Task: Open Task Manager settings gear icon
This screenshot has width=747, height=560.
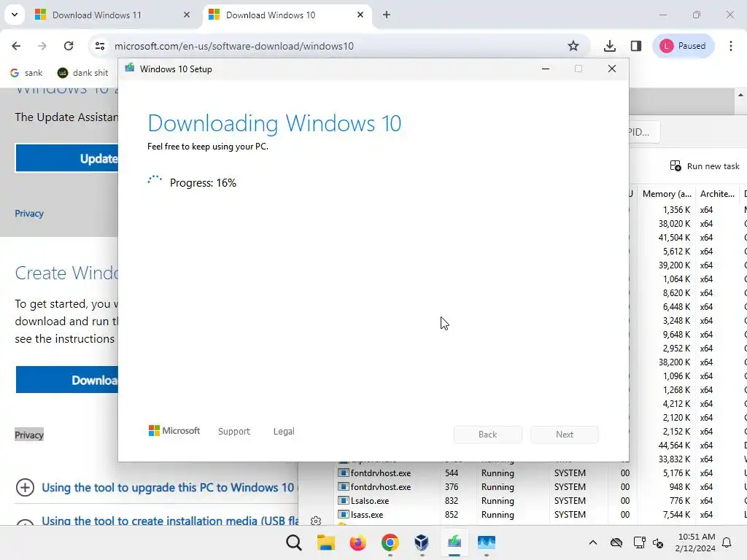Action: coord(316,521)
